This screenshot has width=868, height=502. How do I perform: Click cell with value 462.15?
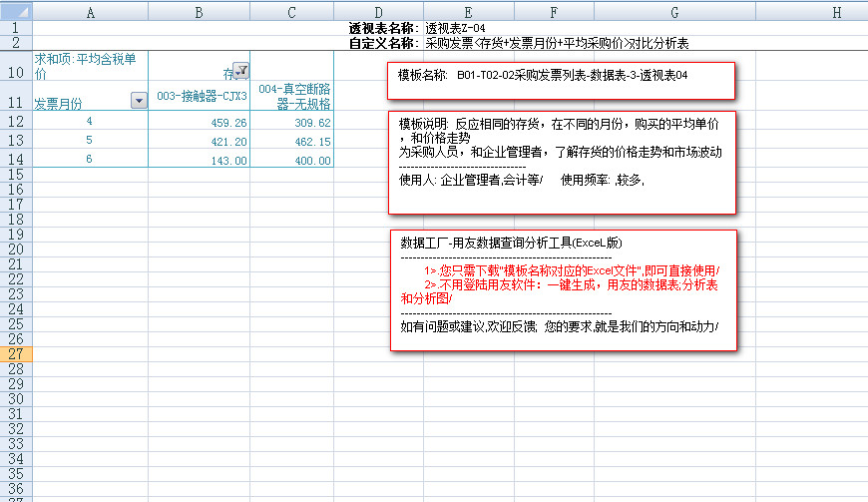pyautogui.click(x=291, y=141)
